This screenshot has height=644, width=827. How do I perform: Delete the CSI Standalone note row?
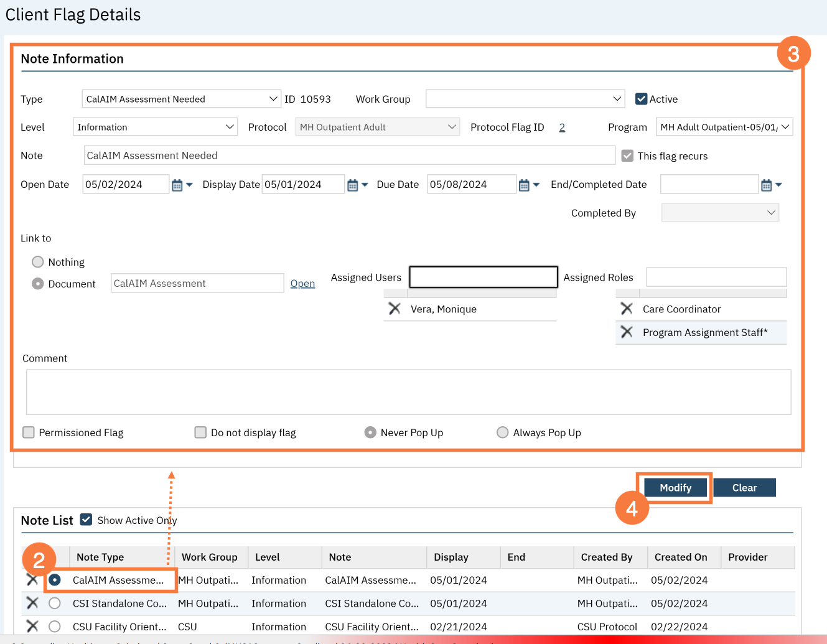click(x=32, y=603)
